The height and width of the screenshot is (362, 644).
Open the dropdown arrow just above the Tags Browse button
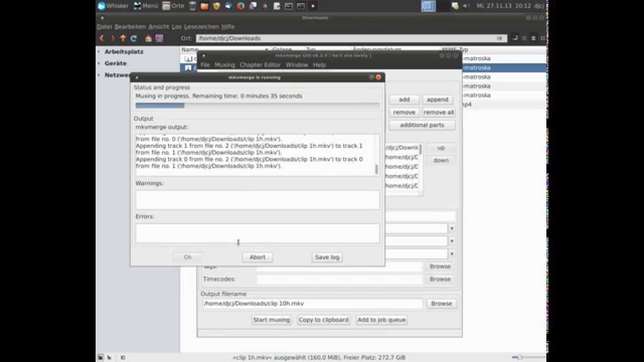coord(452,254)
